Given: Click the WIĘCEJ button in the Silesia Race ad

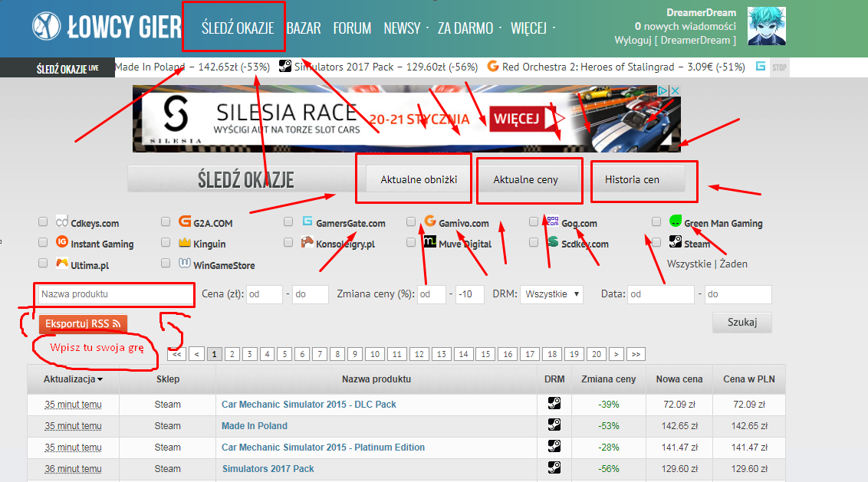Looking at the screenshot, I should [x=524, y=119].
